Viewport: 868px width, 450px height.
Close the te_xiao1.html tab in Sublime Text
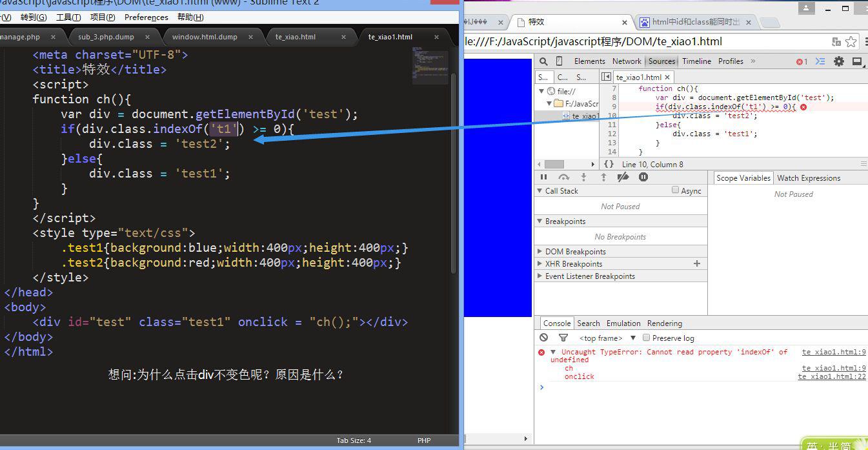coord(437,37)
